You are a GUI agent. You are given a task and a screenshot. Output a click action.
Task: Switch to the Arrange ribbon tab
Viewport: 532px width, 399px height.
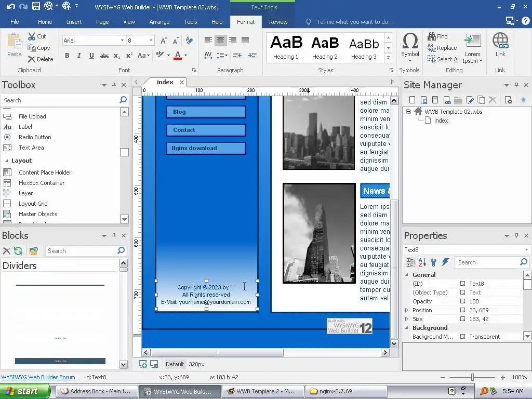(159, 22)
